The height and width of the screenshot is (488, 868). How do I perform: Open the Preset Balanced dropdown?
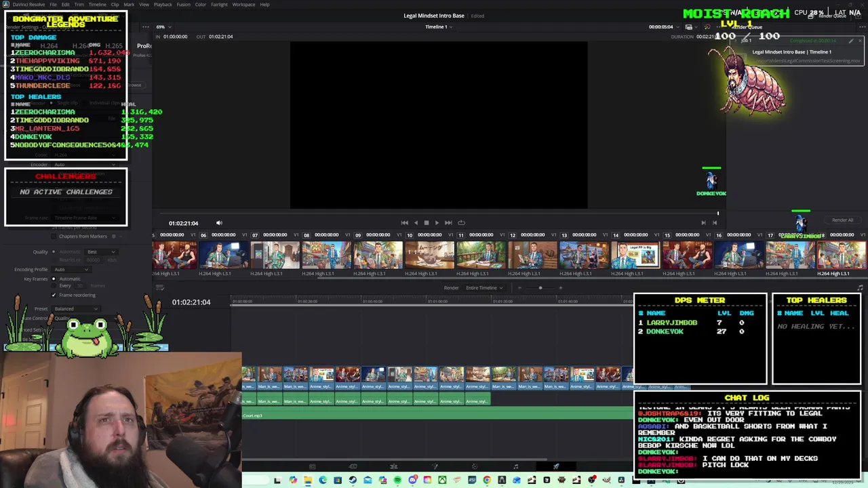[x=76, y=309]
